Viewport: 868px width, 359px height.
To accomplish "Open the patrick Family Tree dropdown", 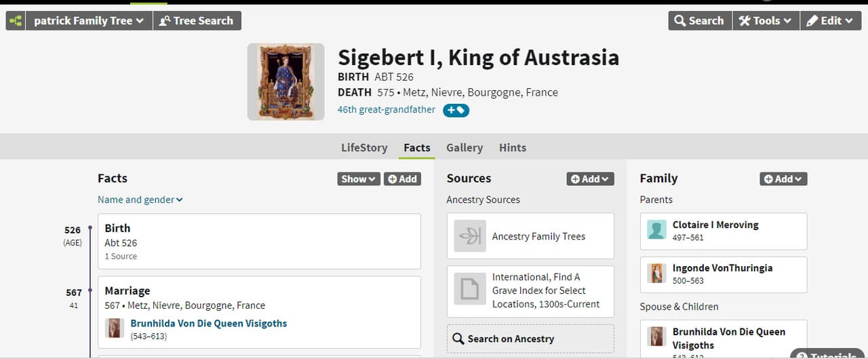I will (88, 21).
